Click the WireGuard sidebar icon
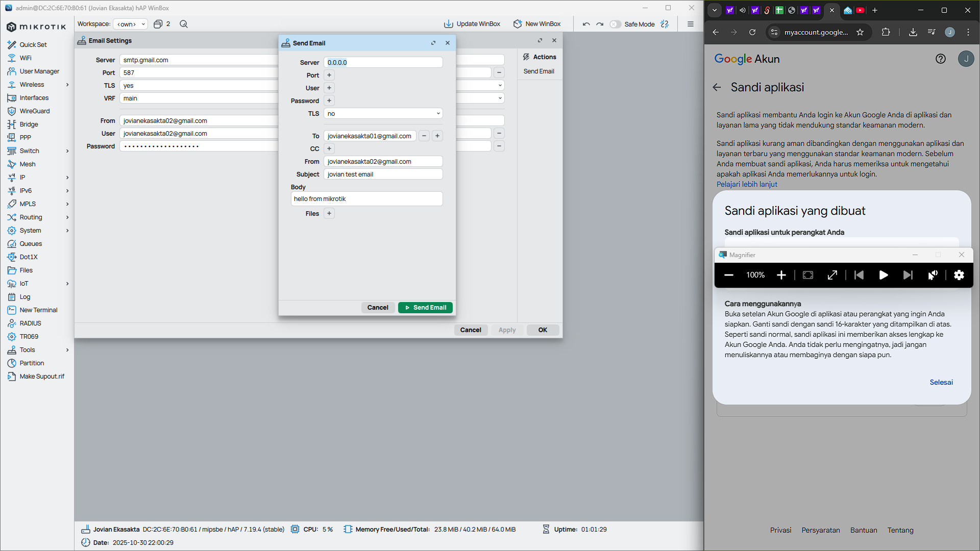The height and width of the screenshot is (551, 980). coord(12,111)
